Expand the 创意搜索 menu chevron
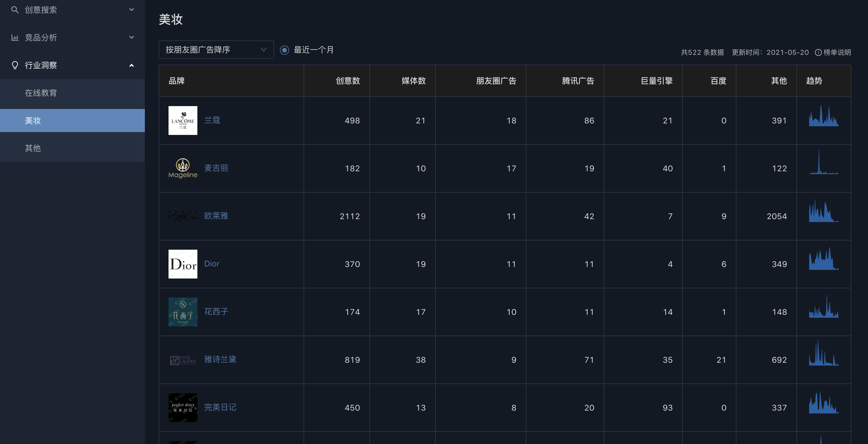This screenshot has height=444, width=868. [131, 10]
